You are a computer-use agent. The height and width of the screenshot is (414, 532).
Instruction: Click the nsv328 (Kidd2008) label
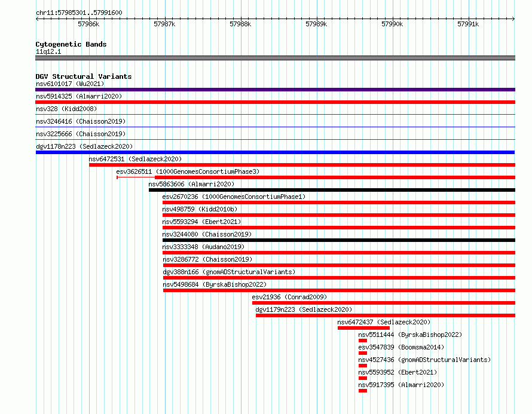(66, 109)
